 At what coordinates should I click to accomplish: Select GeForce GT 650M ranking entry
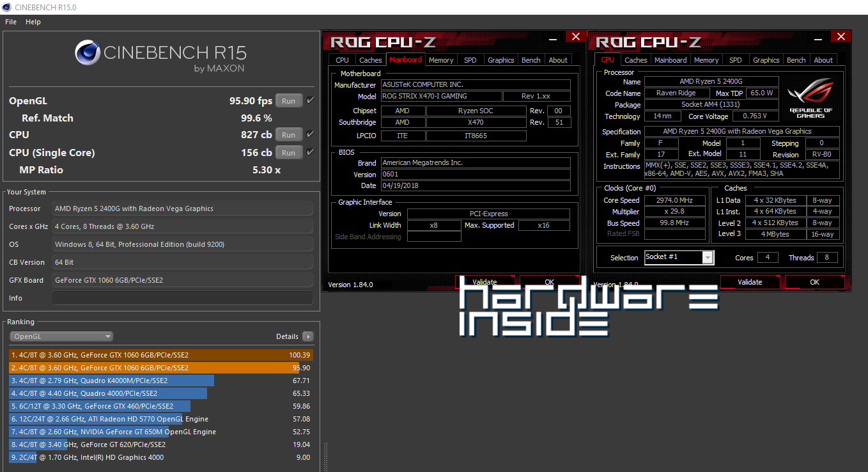[x=161, y=432]
